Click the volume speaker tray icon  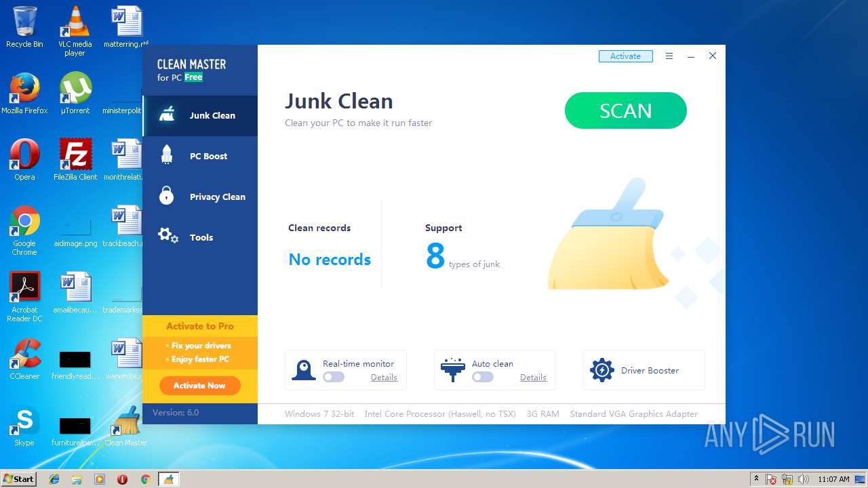click(x=804, y=479)
